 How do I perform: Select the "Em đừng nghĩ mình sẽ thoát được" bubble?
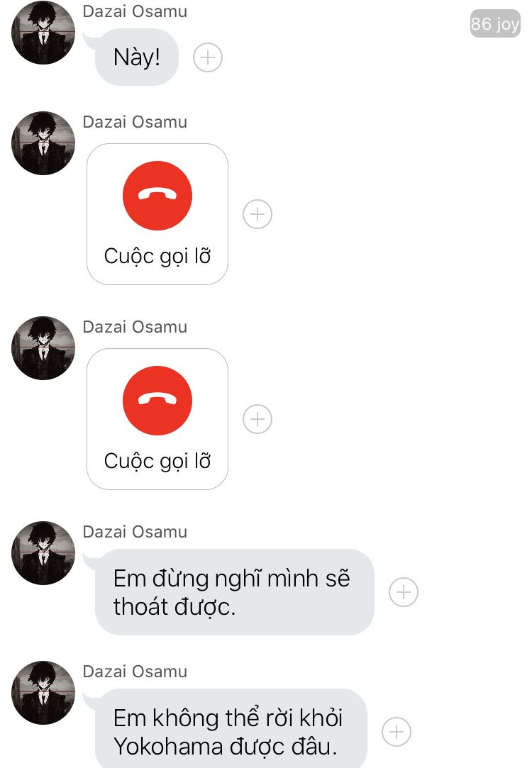[234, 592]
